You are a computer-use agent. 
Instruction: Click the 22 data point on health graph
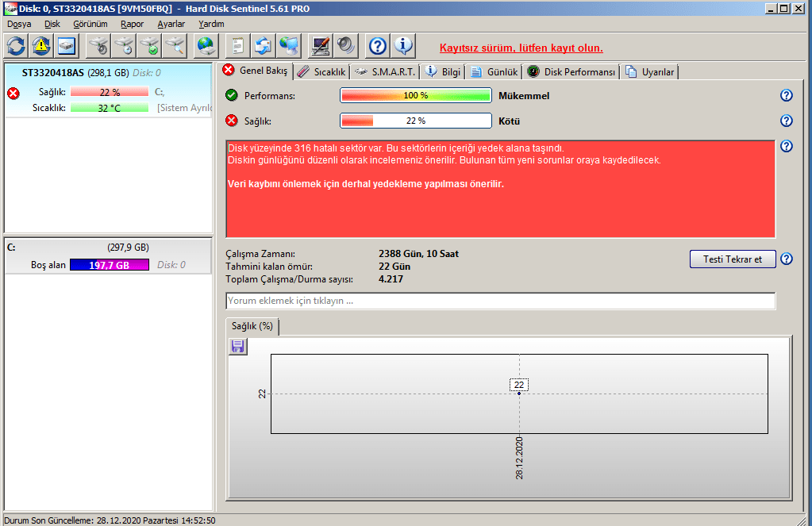[x=519, y=394]
